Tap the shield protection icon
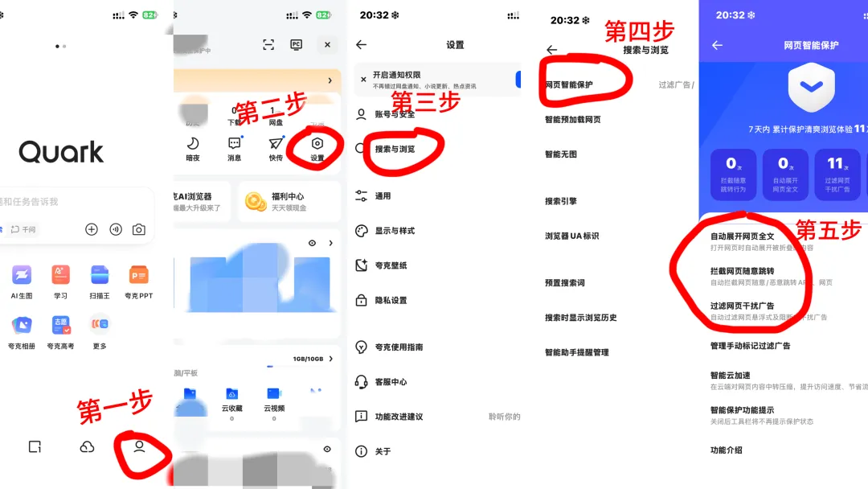This screenshot has height=489, width=868. [x=811, y=87]
